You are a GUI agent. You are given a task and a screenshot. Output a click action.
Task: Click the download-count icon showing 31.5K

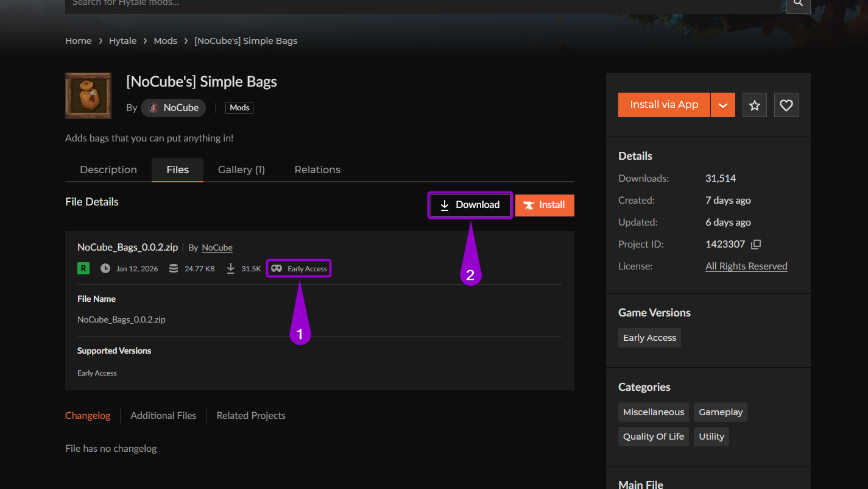pos(230,268)
